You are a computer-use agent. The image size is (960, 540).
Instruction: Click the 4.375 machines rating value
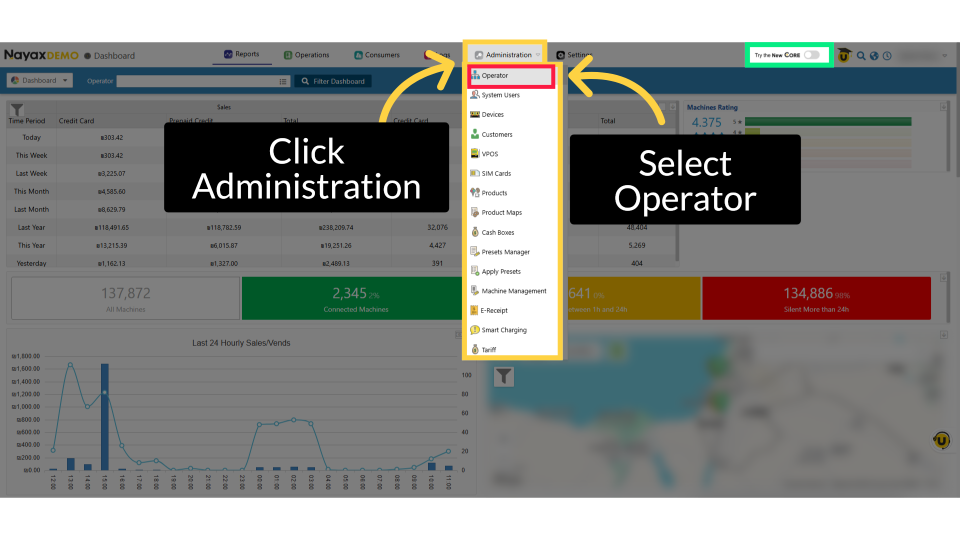[707, 122]
